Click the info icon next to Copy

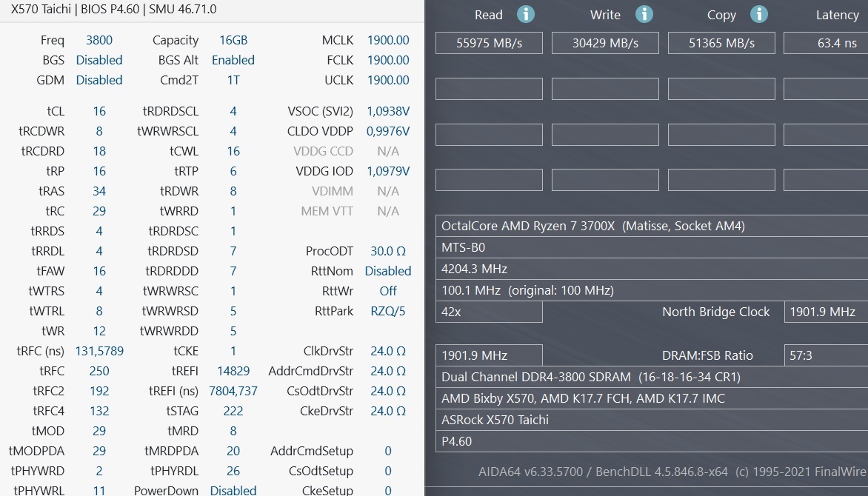coord(759,14)
